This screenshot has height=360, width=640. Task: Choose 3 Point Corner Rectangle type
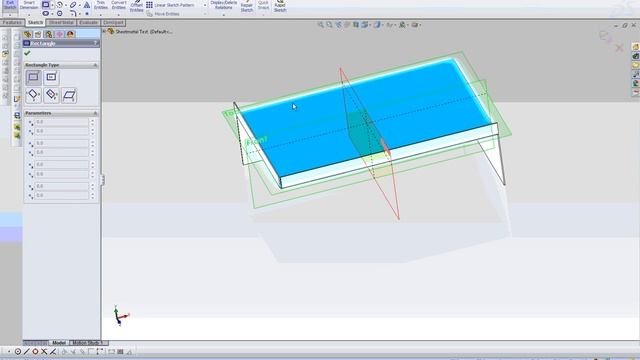click(33, 95)
